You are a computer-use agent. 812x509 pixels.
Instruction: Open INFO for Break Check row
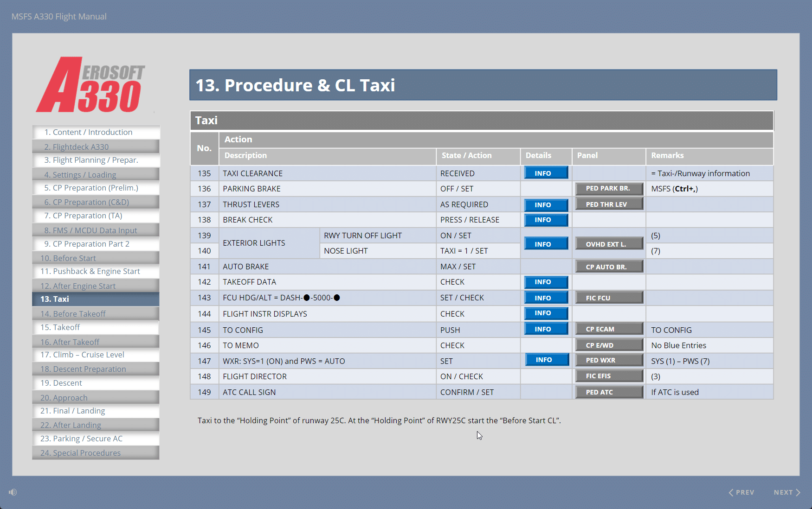(x=546, y=220)
